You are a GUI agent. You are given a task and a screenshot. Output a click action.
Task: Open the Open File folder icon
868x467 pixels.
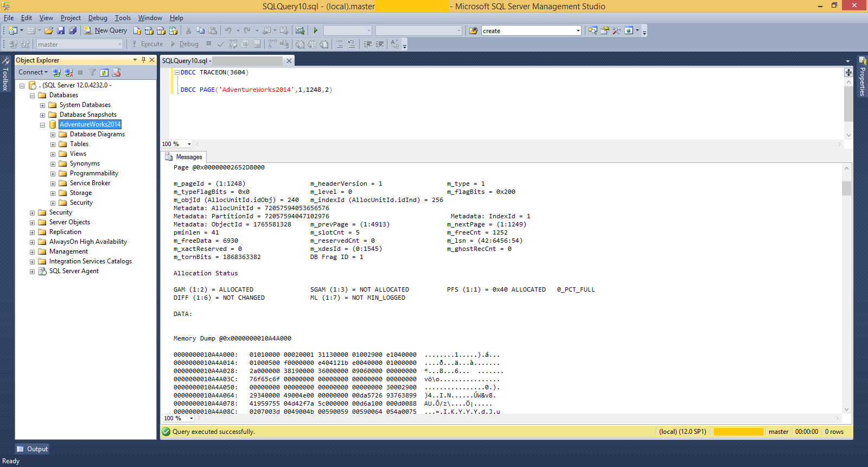(49, 30)
